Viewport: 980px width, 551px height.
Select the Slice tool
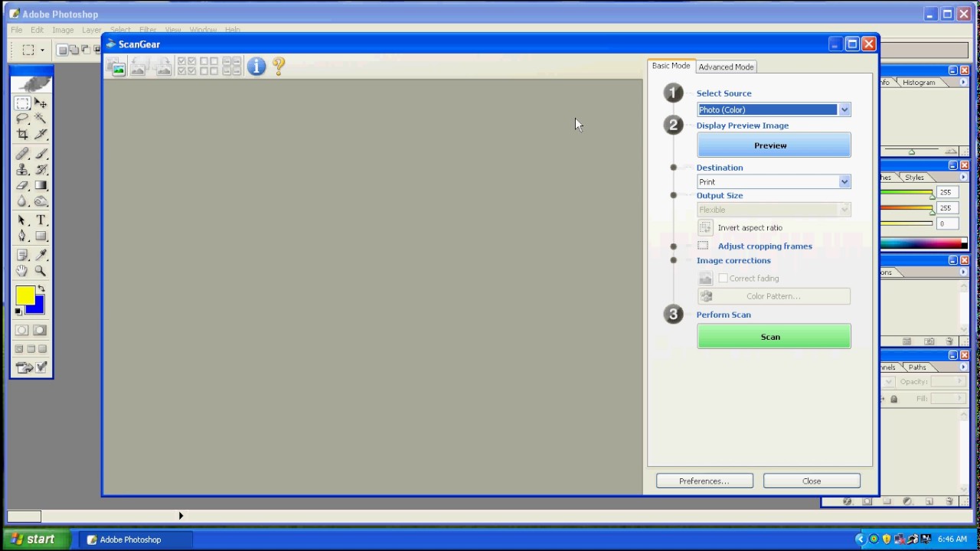tap(41, 135)
